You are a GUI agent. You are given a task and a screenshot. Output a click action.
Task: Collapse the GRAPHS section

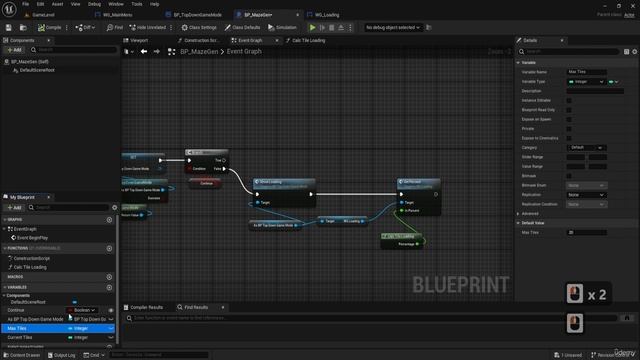point(5,220)
